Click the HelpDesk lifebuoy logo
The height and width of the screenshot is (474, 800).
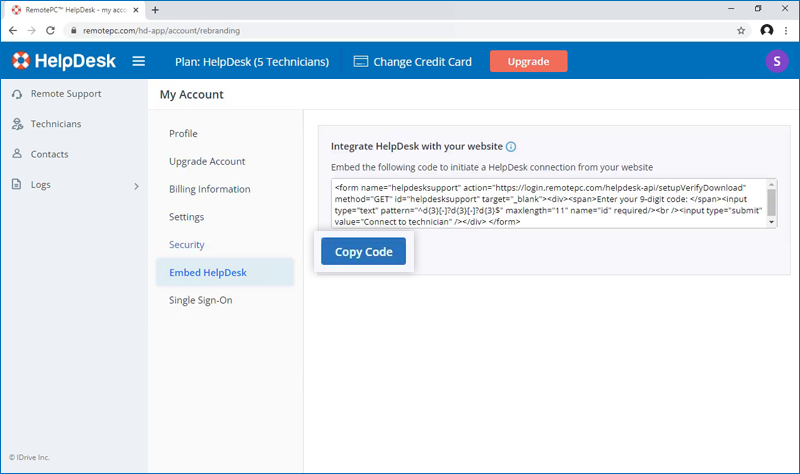pos(21,61)
